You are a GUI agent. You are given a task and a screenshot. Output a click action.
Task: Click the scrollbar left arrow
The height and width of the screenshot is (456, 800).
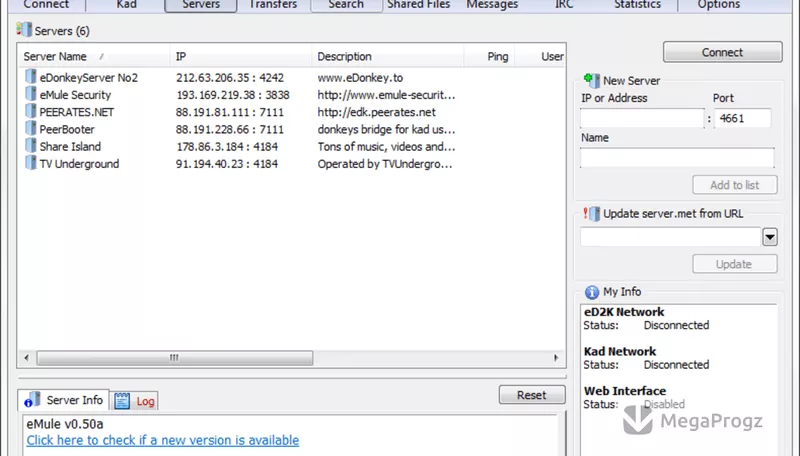[27, 358]
